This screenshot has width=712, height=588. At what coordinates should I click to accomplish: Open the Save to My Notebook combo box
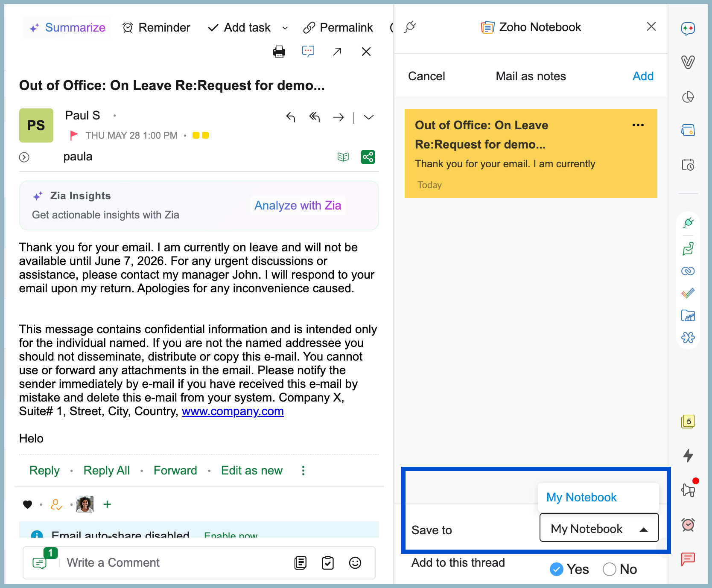click(599, 527)
